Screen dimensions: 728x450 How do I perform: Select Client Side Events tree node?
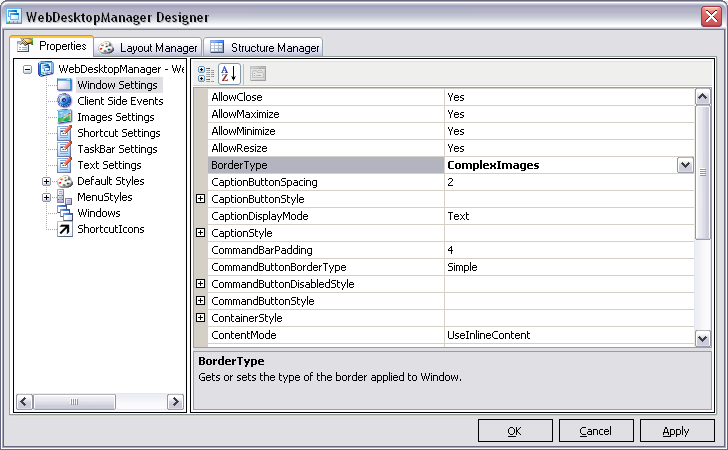[119, 101]
